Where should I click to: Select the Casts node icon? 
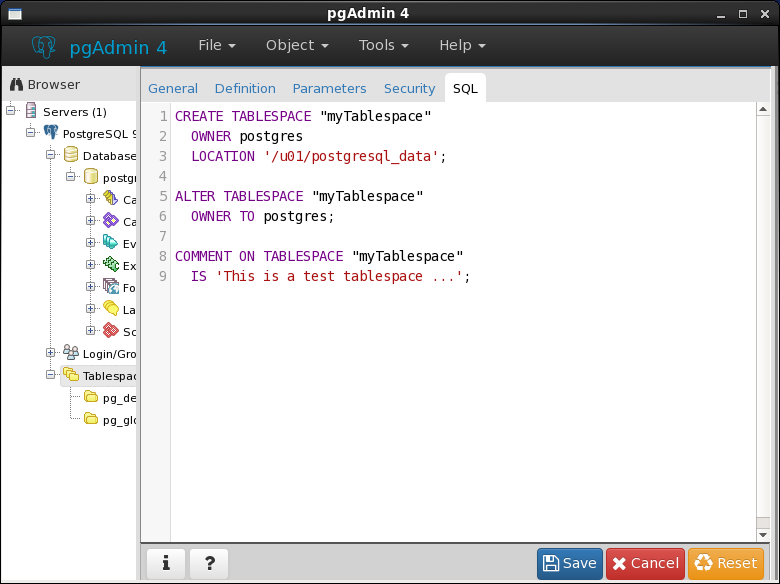pos(110,198)
